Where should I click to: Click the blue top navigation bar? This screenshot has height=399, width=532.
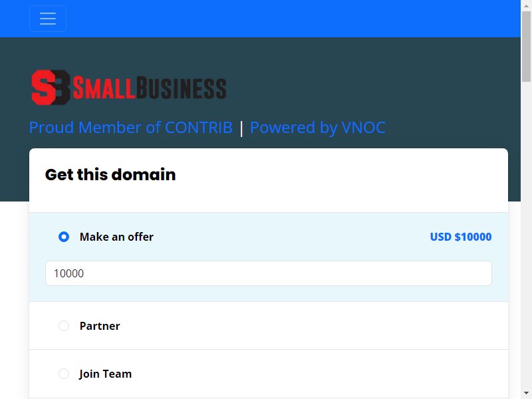pos(260,19)
